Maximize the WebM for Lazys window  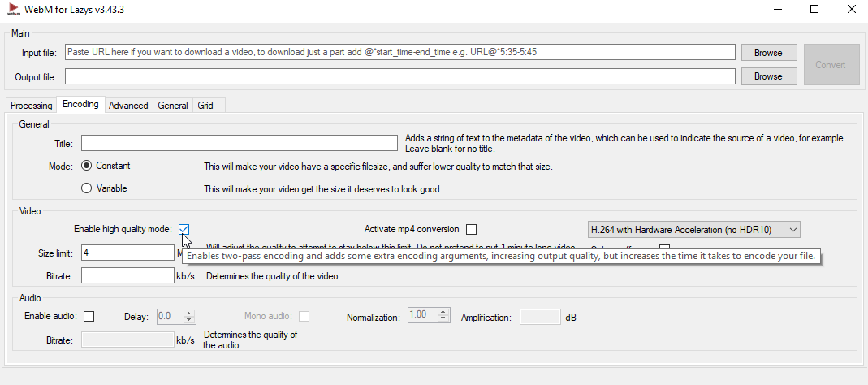click(814, 10)
